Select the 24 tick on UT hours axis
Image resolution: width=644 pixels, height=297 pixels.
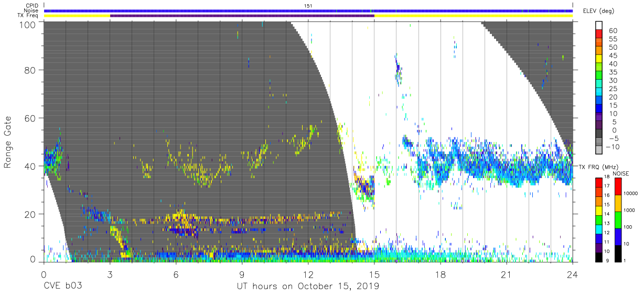coord(573,274)
